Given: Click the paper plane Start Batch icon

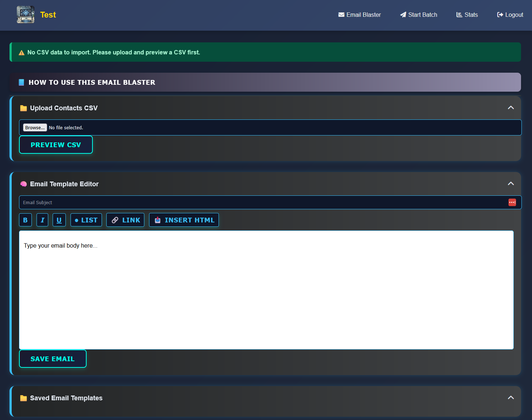Looking at the screenshot, I should (403, 15).
